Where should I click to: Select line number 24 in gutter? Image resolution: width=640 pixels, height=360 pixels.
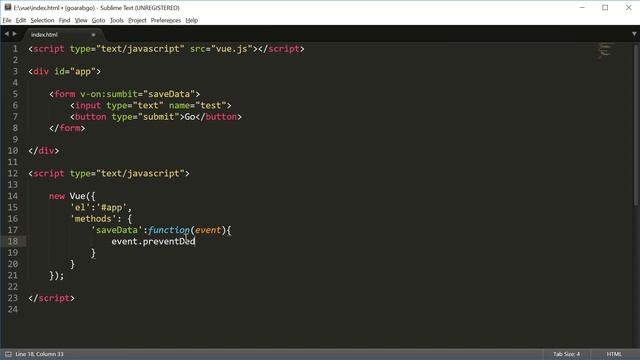coord(13,309)
